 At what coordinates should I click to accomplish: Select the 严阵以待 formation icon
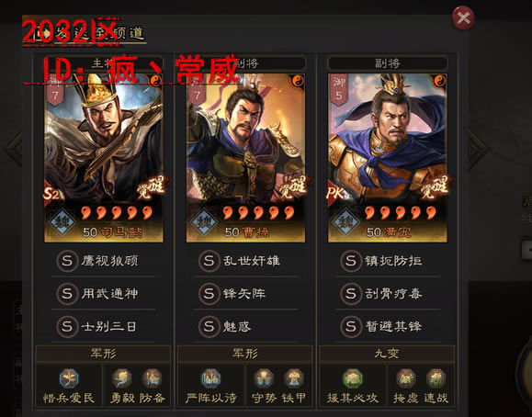coord(210,378)
